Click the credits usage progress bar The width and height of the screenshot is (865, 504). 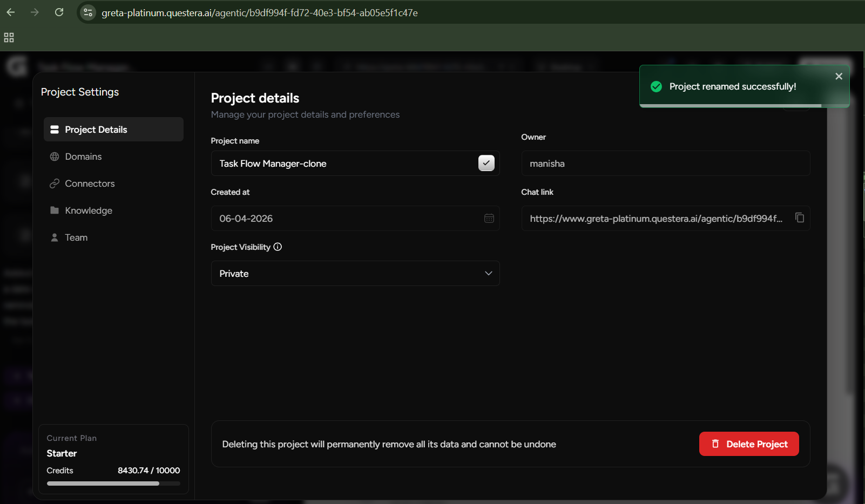113,483
